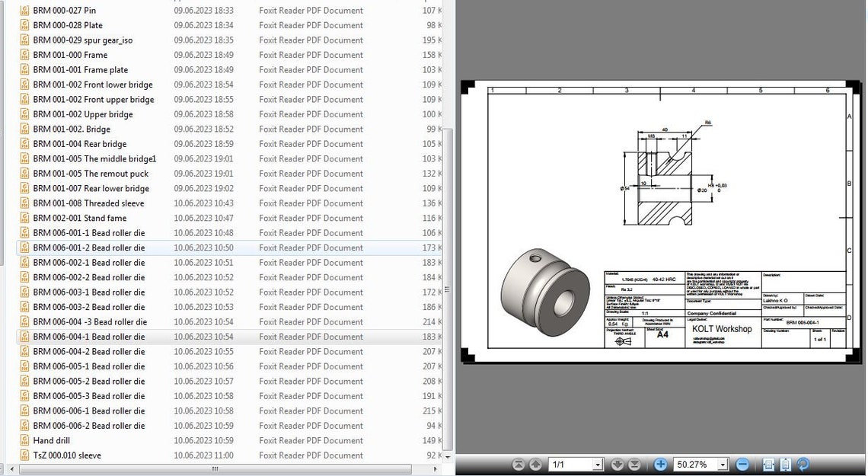
Task: Click the PDF icon of BRM 000-027 Pin
Action: [x=24, y=10]
